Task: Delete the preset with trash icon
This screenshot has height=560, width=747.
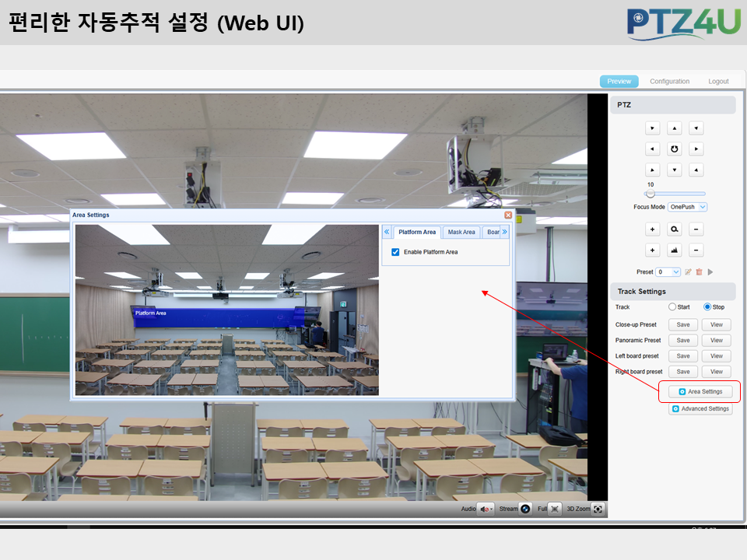Action: click(699, 272)
